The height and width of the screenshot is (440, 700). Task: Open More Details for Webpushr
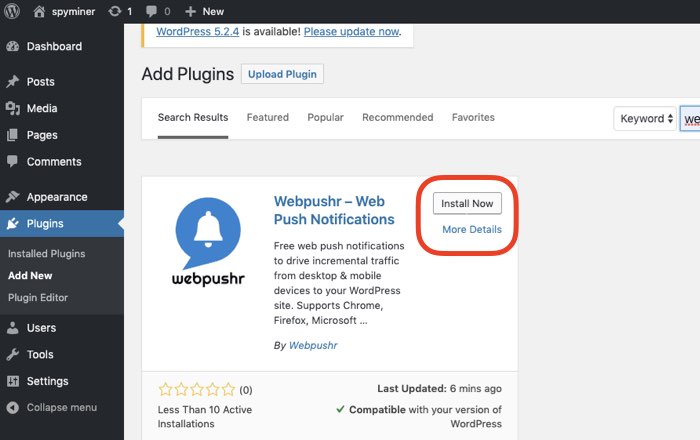[472, 229]
